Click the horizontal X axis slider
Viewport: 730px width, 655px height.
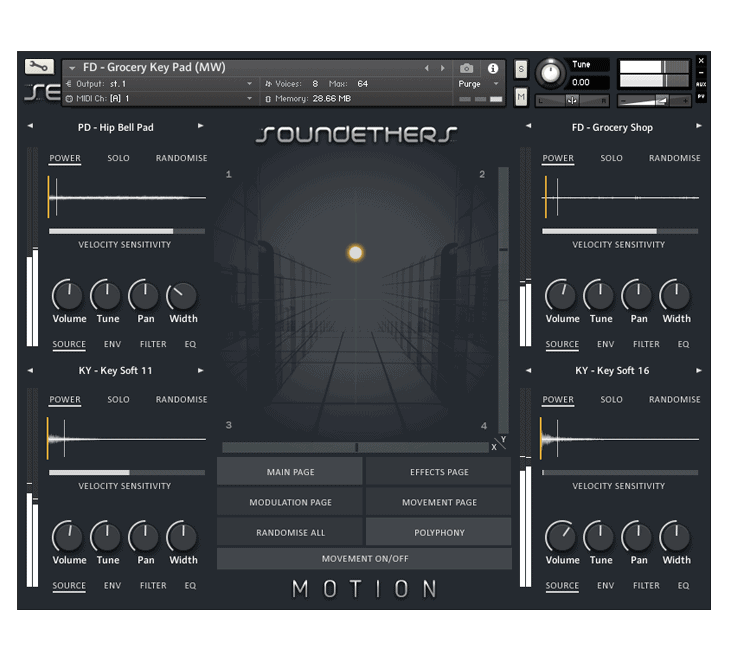coord(355,447)
